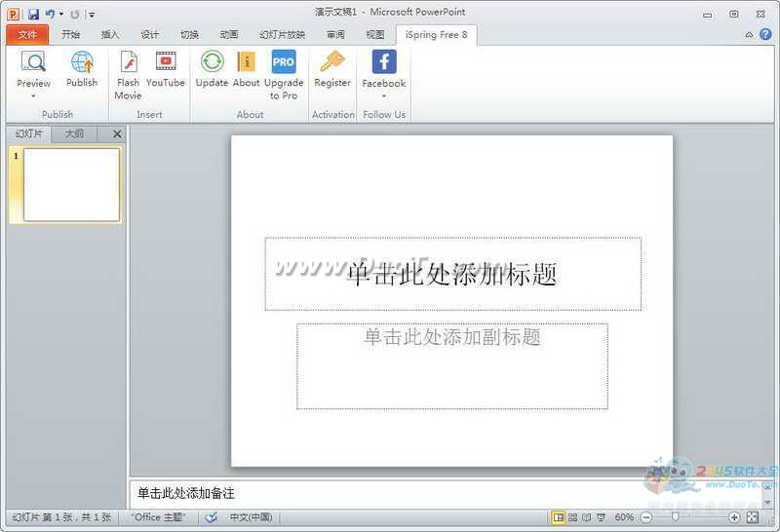780x532 pixels.
Task: Click the Update icon
Action: pyautogui.click(x=212, y=61)
